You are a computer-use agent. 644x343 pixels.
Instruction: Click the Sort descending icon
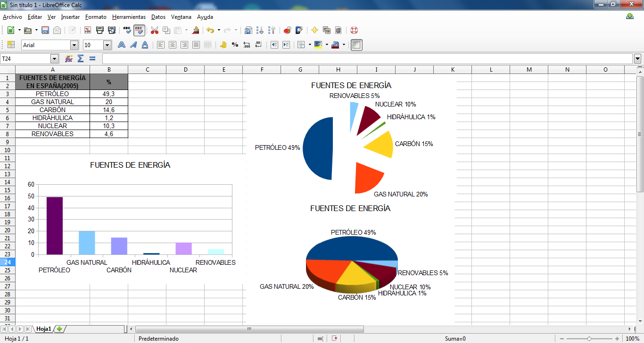(272, 30)
